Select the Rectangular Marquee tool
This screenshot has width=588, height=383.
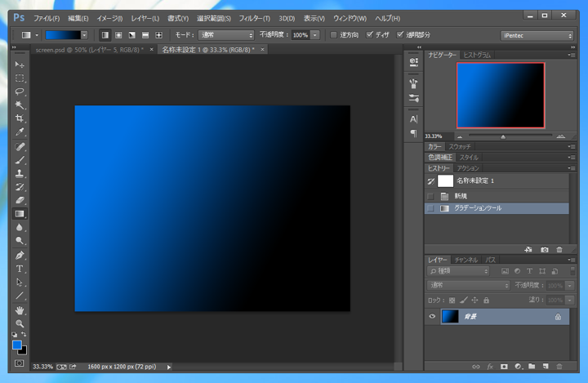20,78
